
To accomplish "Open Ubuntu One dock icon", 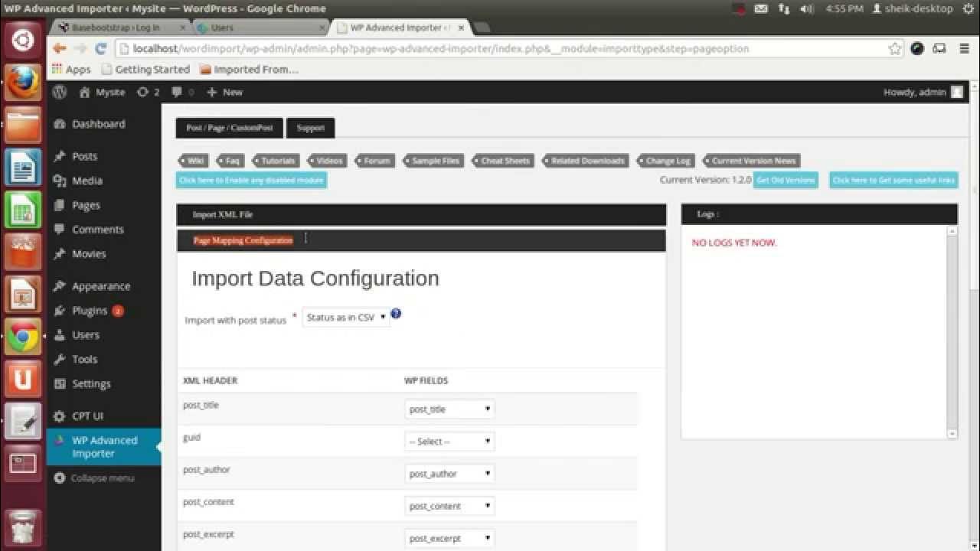I will click(x=22, y=379).
